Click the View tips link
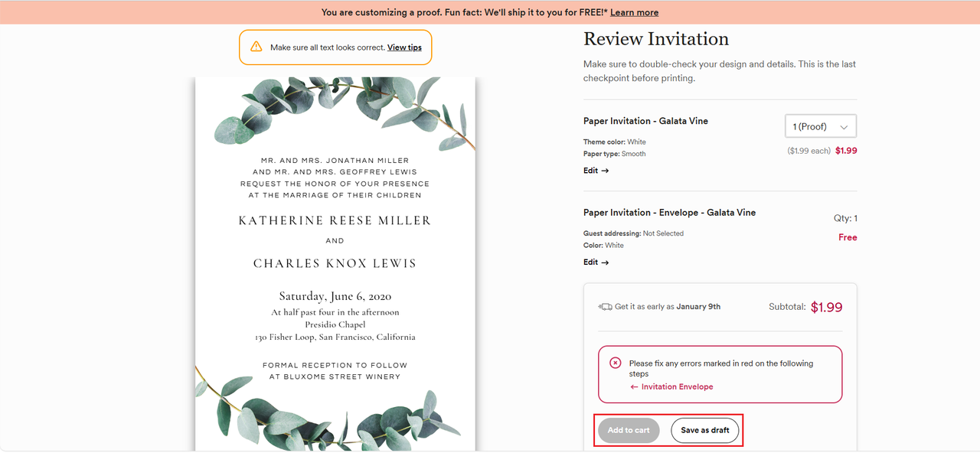Screen dimensions: 980x453 click(404, 47)
